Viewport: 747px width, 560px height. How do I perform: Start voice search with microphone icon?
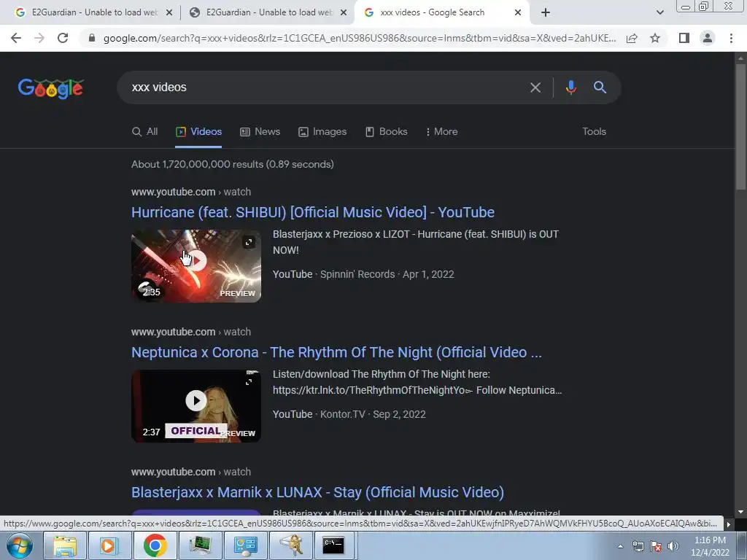pyautogui.click(x=570, y=87)
